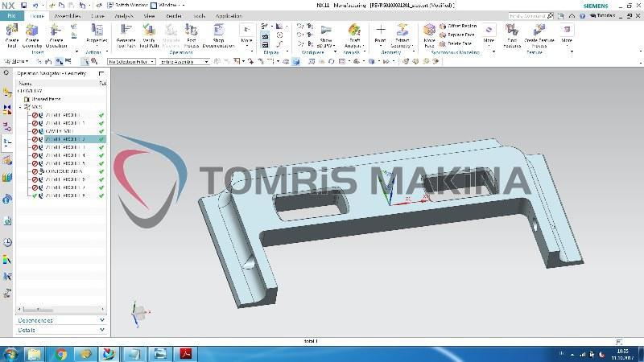Expand the Dependencies section

tap(61, 320)
